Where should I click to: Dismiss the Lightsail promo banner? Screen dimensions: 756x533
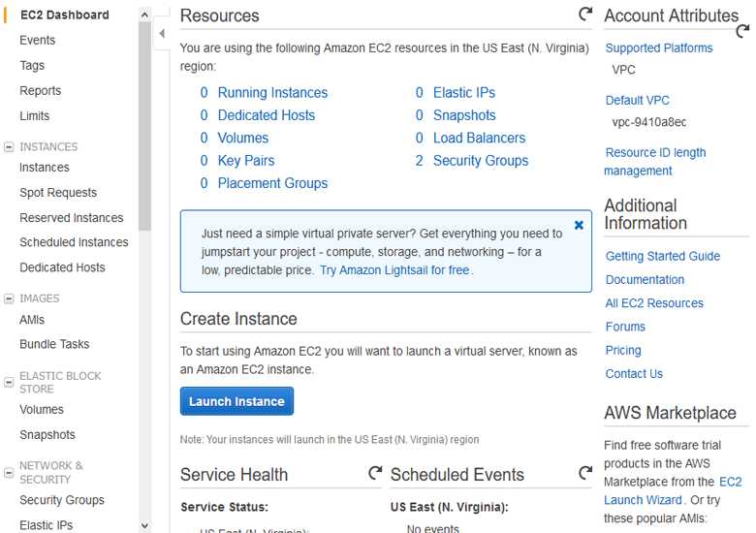[579, 225]
